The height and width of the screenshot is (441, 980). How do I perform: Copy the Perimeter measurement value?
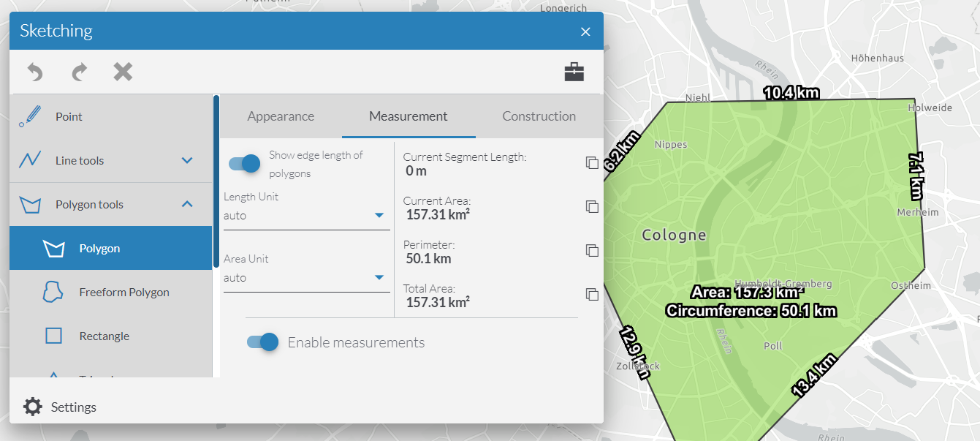point(592,250)
